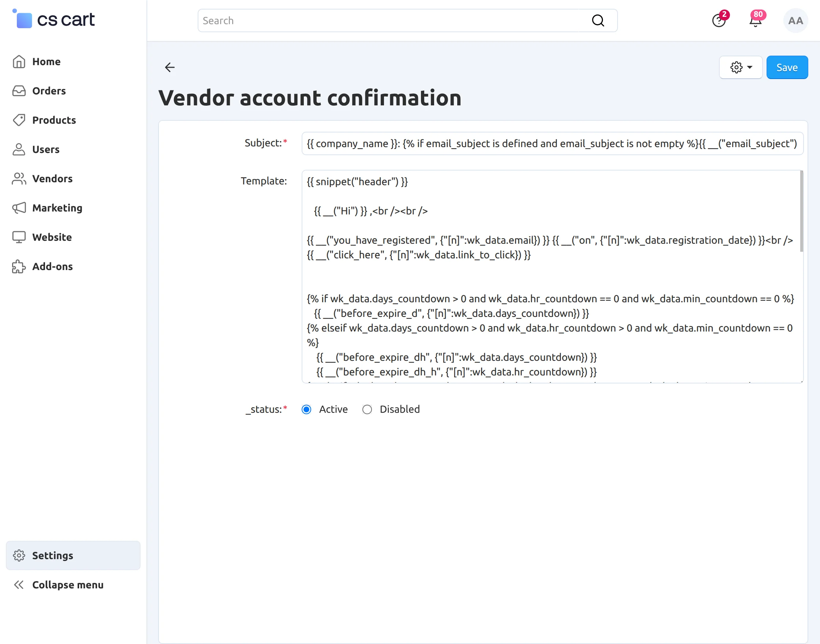The width and height of the screenshot is (820, 644).
Task: Click the Collapse menu label
Action: point(68,585)
